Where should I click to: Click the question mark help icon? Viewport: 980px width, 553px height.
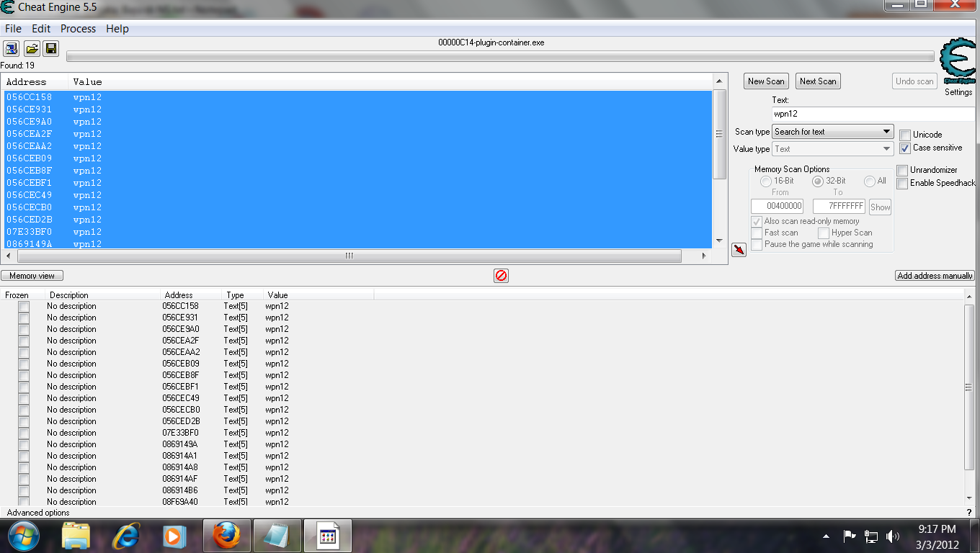coord(969,513)
